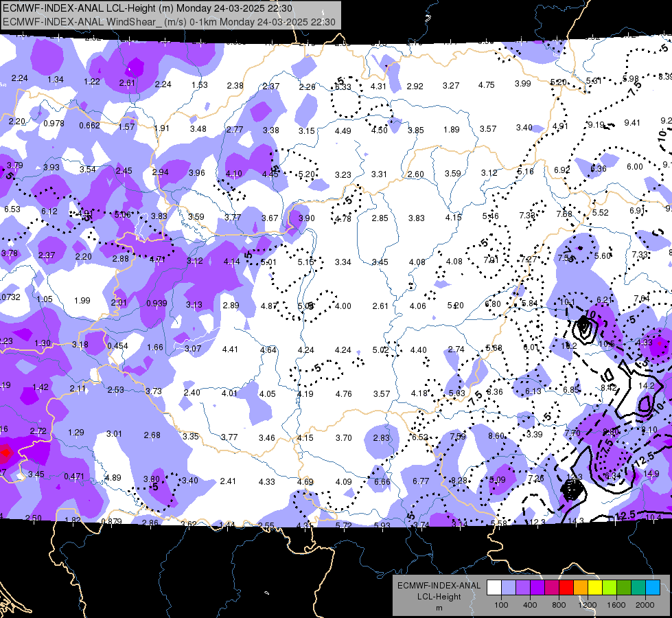This screenshot has width=672, height=618.
Task: Click the wind shear value 0.978
Action: pos(54,124)
